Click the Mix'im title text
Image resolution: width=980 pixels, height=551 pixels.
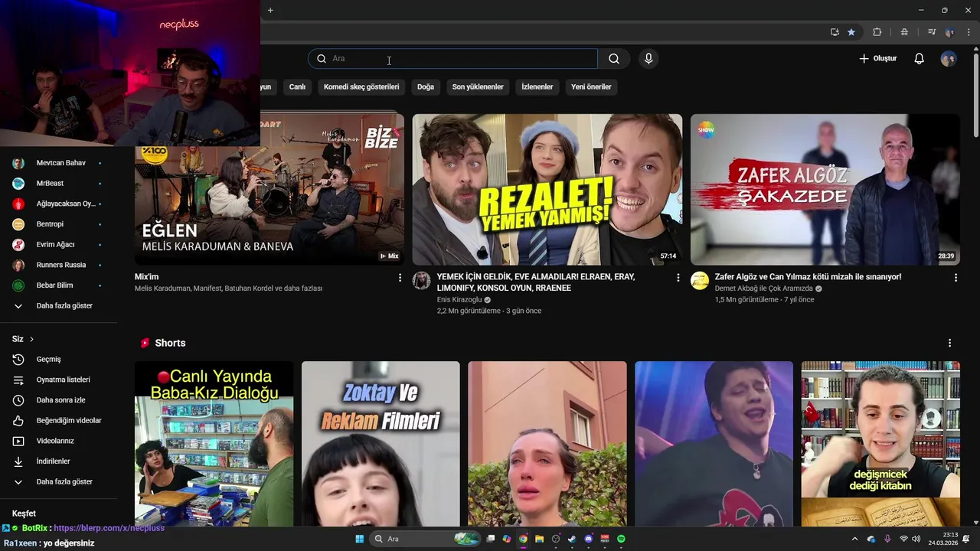(x=147, y=277)
